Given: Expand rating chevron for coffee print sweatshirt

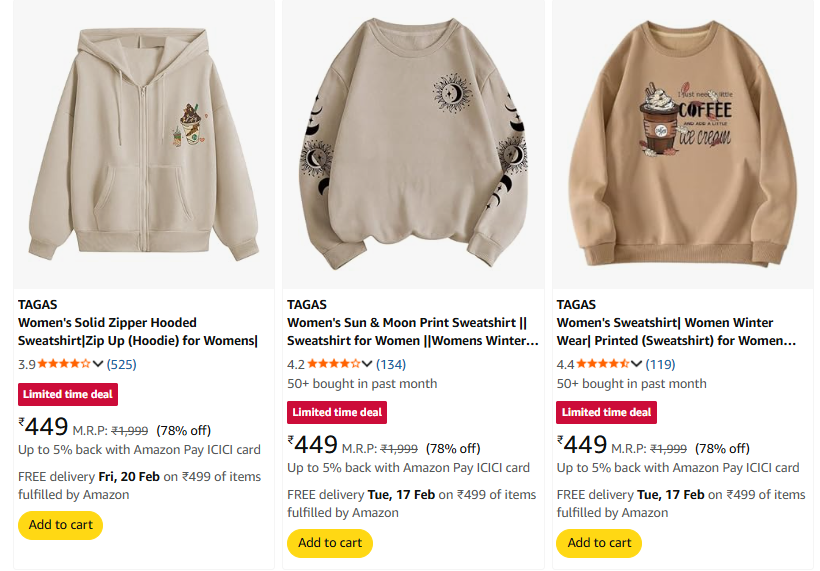Looking at the screenshot, I should (637, 364).
